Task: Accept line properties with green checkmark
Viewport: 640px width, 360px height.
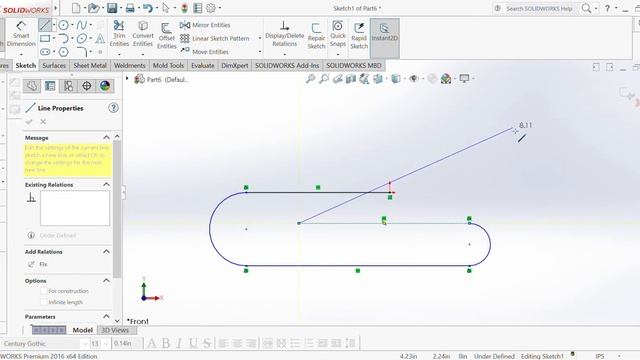Action: click(x=29, y=122)
